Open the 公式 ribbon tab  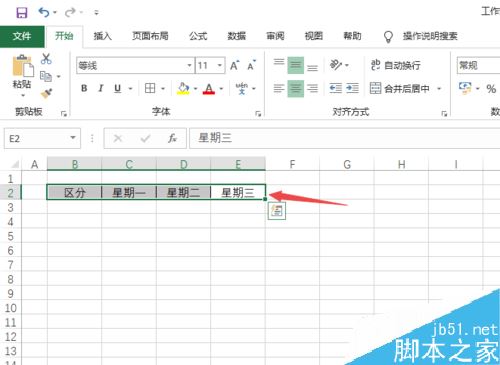click(x=198, y=36)
